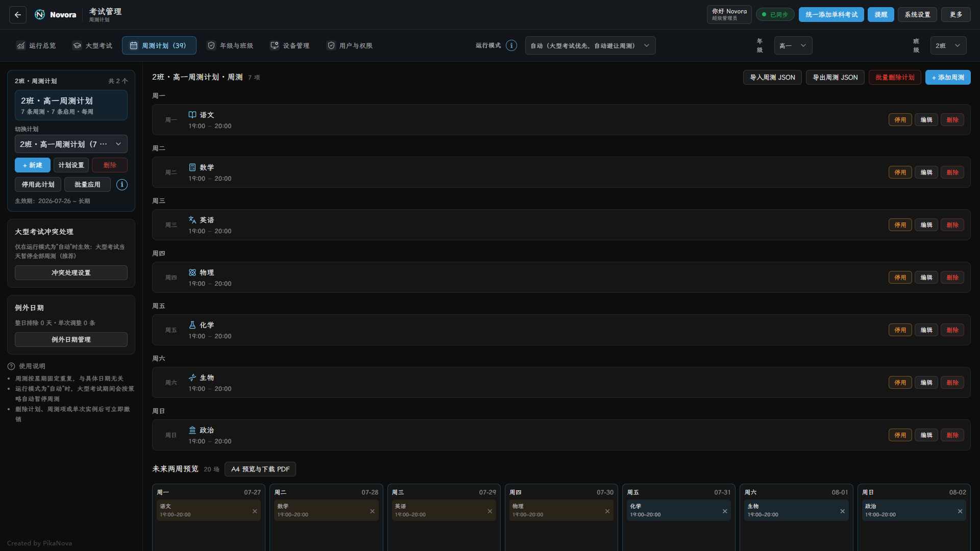This screenshot has width=980, height=551.
Task: Click the Novora logo icon
Action: [40, 15]
